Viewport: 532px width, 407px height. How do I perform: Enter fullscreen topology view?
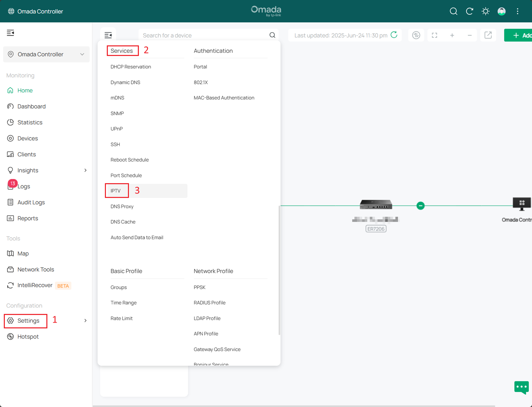tap(434, 35)
